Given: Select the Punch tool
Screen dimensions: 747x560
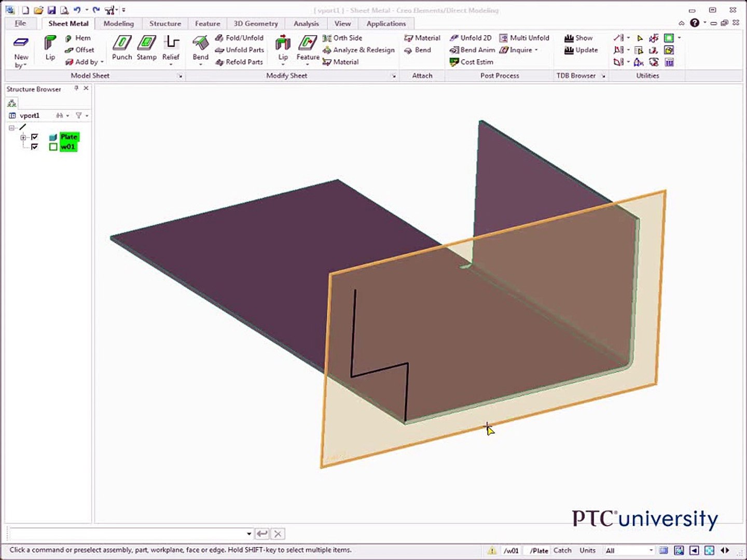Looking at the screenshot, I should click(122, 48).
